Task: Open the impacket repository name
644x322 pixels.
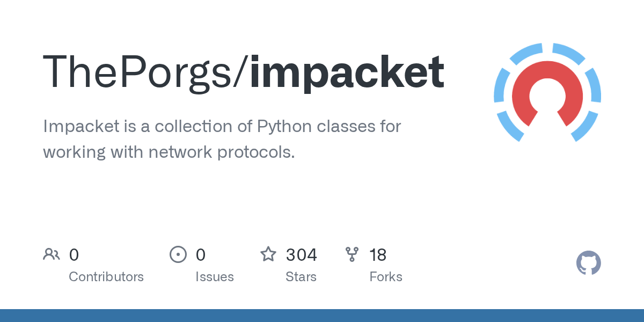Action: click(x=347, y=74)
